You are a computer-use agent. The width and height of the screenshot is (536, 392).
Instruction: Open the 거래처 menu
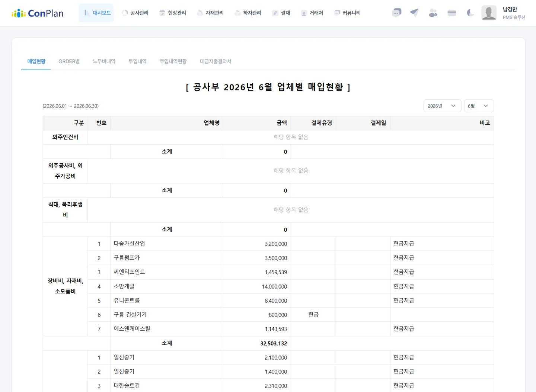pyautogui.click(x=312, y=13)
